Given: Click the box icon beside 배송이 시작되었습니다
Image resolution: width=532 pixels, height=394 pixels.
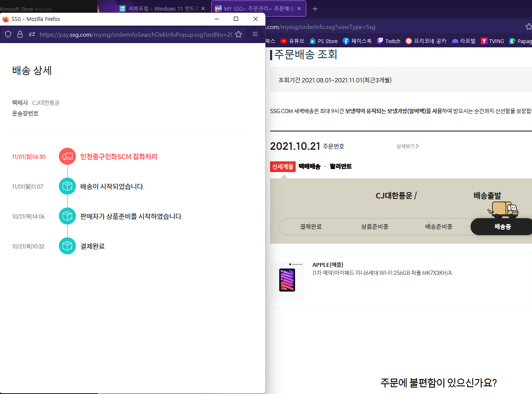Looking at the screenshot, I should click(67, 187).
